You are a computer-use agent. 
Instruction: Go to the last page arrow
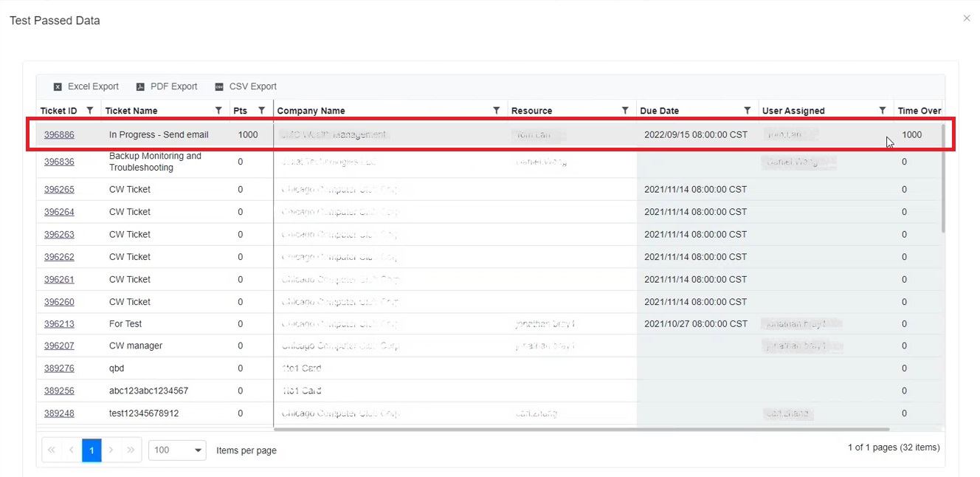pos(131,450)
